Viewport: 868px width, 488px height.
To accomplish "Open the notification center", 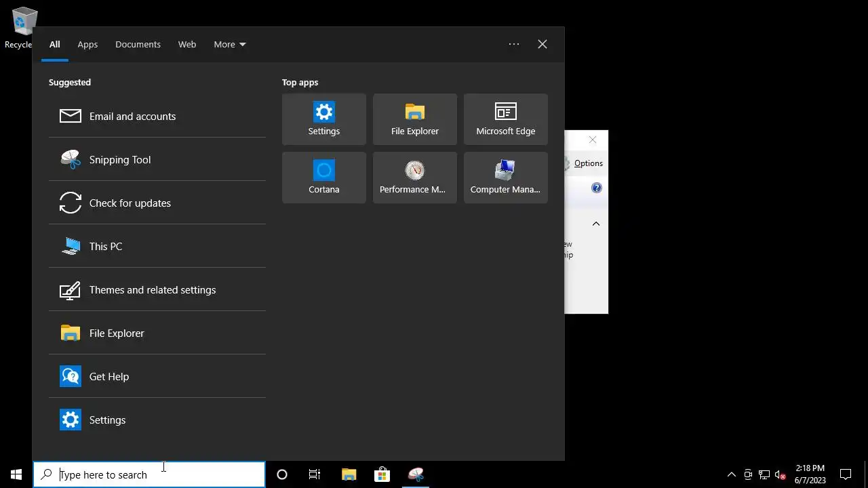I will pyautogui.click(x=846, y=474).
